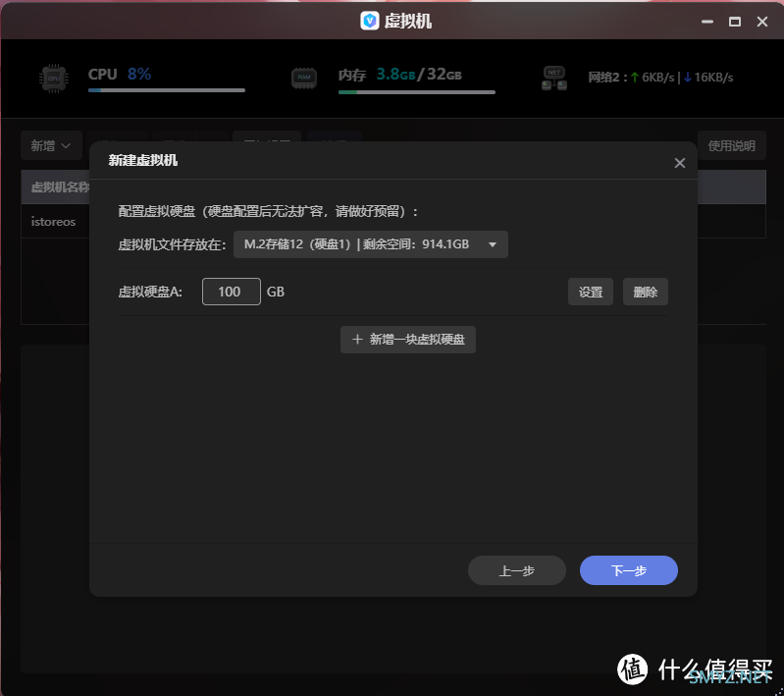The width and height of the screenshot is (784, 696).
Task: Minimize the 虚拟机 window
Action: 707,22
